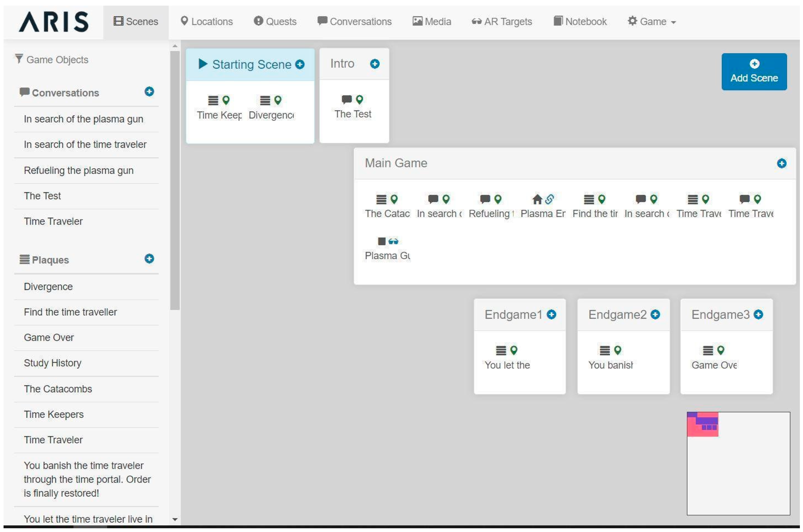Click the Intro scene plus icon
This screenshot has height=532, width=803.
coord(375,64)
